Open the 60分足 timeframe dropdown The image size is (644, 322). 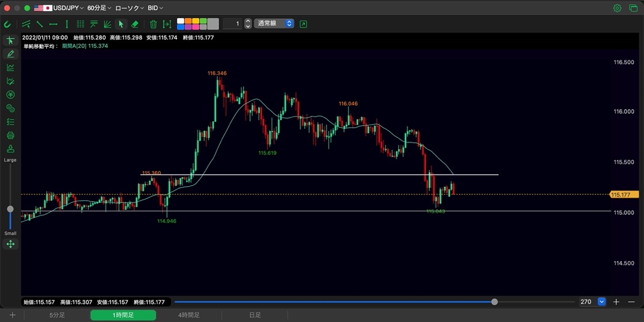point(100,8)
